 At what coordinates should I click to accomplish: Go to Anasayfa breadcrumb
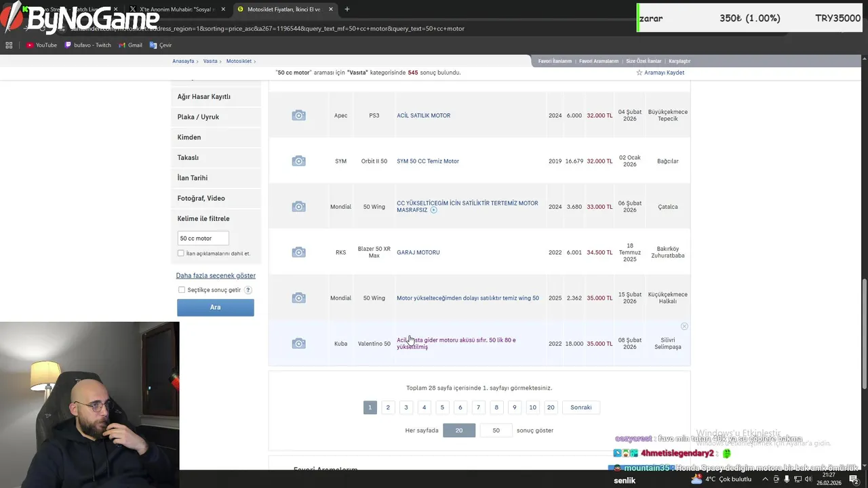click(183, 61)
